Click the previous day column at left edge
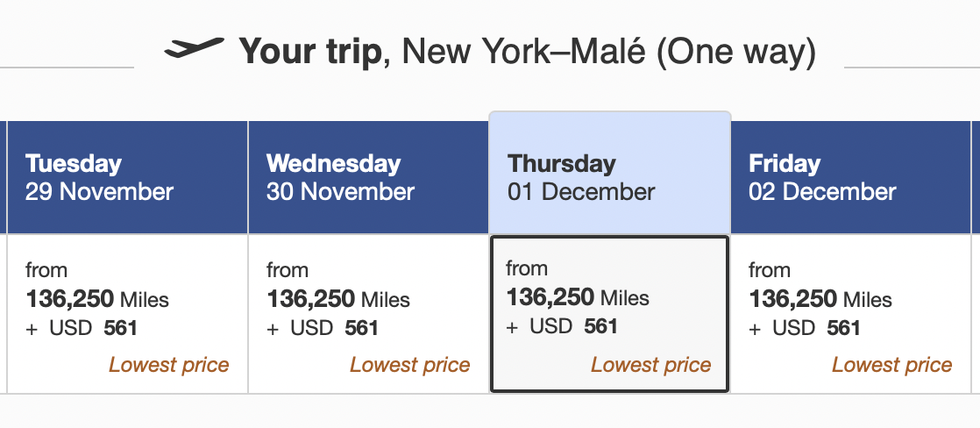The height and width of the screenshot is (428, 980). click(4, 257)
